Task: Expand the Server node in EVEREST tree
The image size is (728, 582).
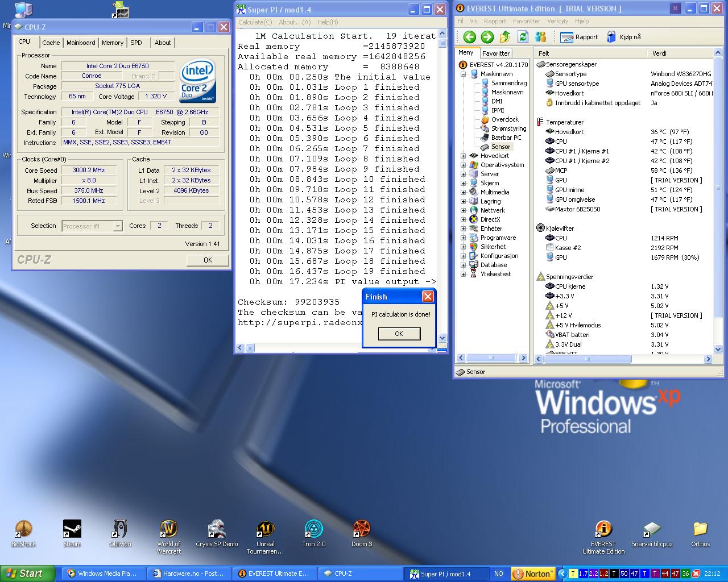Action: pos(463,174)
